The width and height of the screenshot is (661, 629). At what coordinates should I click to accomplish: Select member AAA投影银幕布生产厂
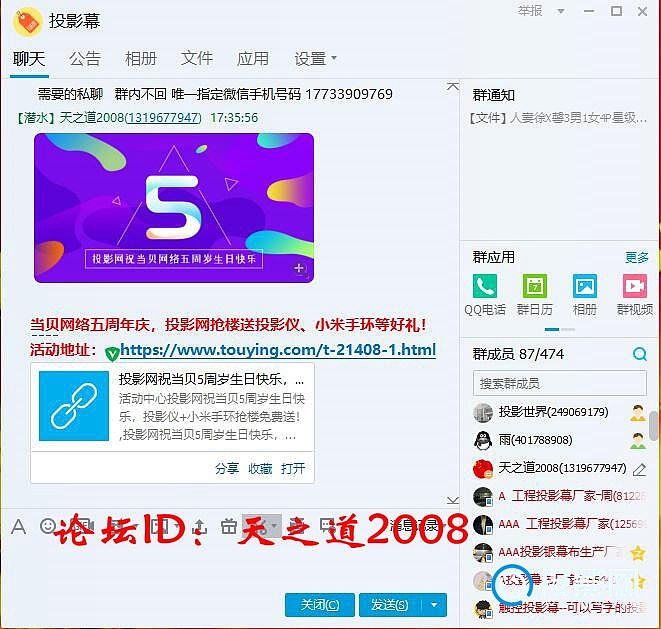tap(559, 552)
